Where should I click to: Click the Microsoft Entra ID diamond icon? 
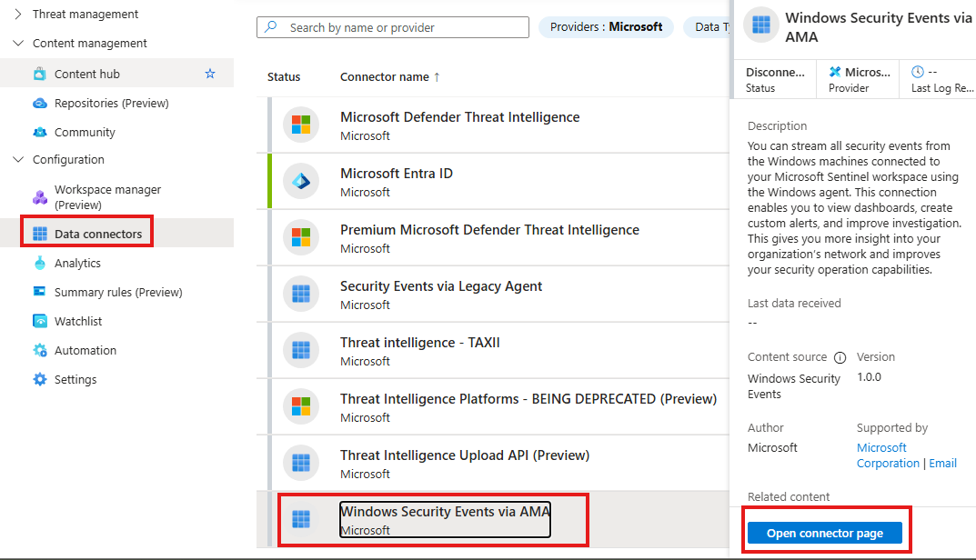click(301, 181)
